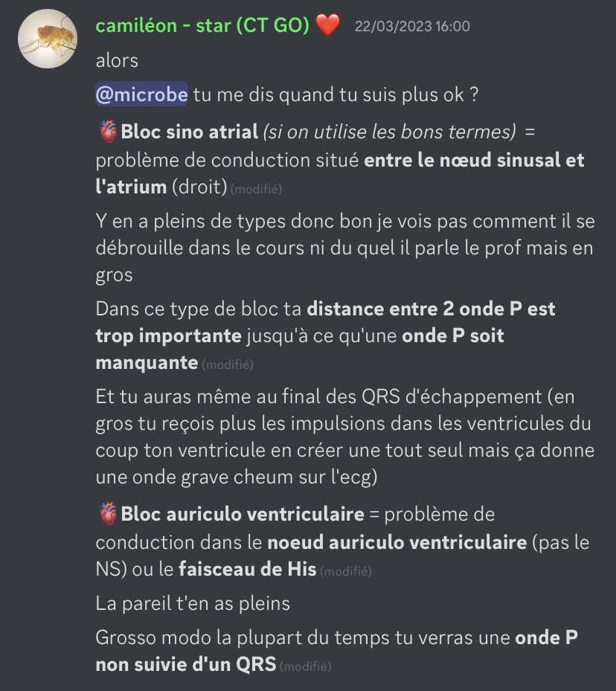Click the red heart emoji beside username
Image resolution: width=616 pixels, height=691 pixels.
[x=328, y=25]
